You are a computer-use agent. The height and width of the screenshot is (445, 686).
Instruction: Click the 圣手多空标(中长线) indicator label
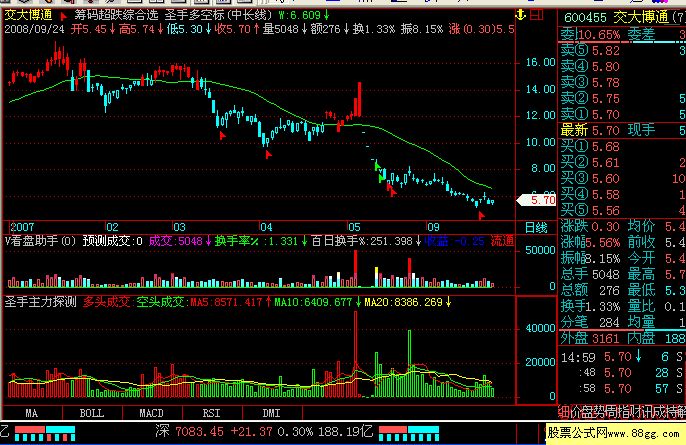tap(218, 15)
